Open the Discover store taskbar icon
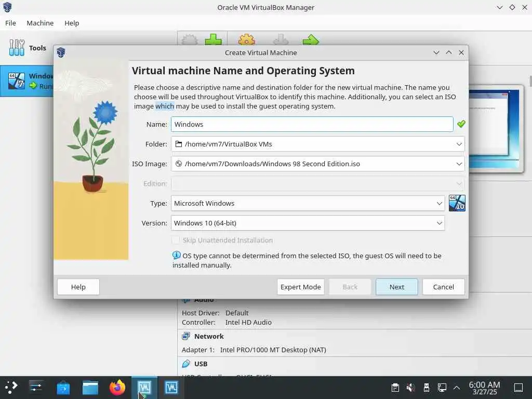The width and height of the screenshot is (532, 399). point(63,388)
